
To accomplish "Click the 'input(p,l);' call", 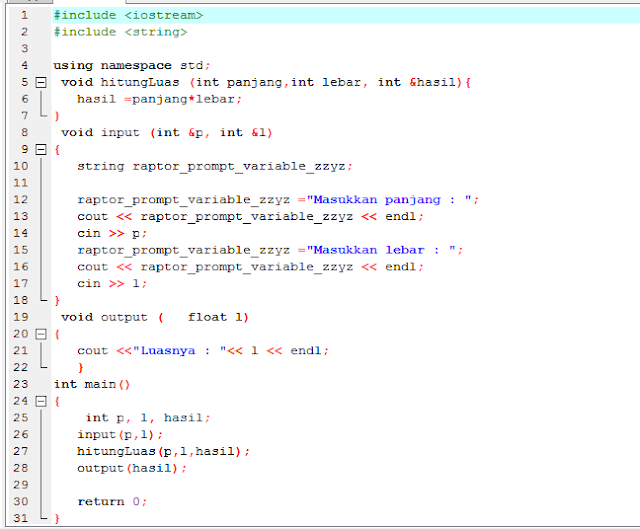I will 120,435.
